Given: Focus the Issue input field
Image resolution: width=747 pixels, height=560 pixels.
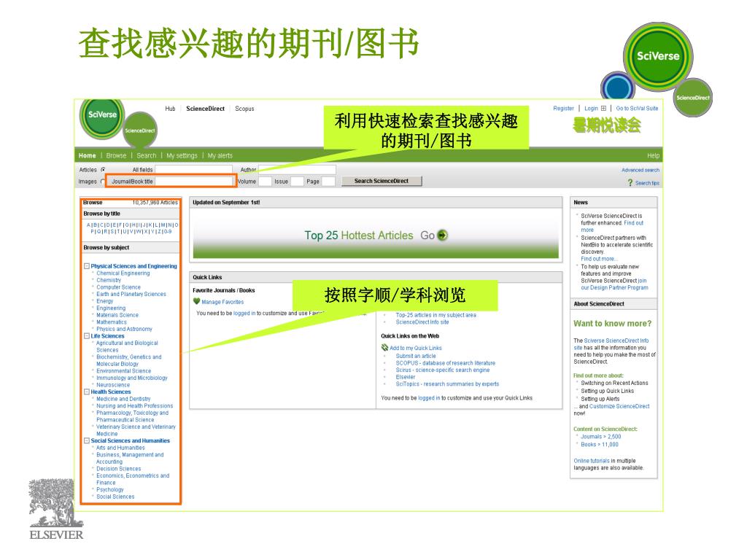Looking at the screenshot, I should tap(297, 182).
